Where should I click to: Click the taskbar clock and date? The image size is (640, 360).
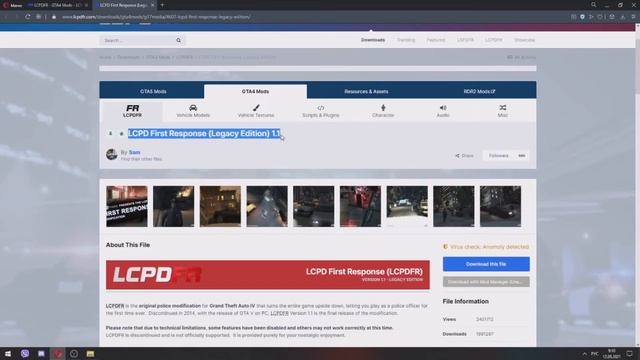coord(611,353)
